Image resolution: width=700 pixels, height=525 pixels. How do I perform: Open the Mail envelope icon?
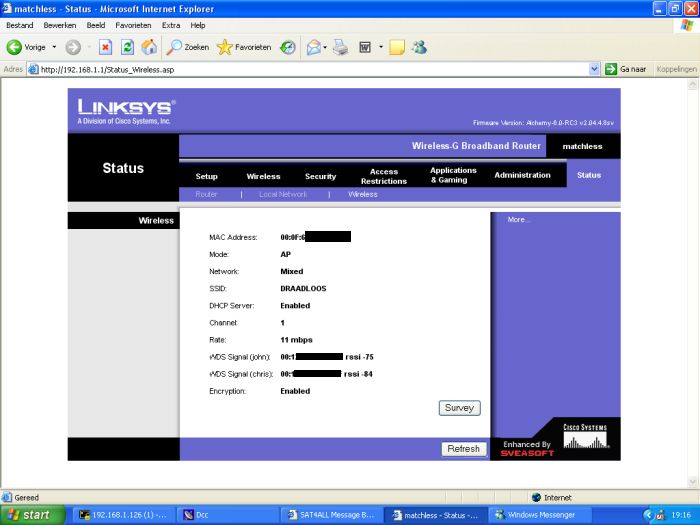coord(314,47)
